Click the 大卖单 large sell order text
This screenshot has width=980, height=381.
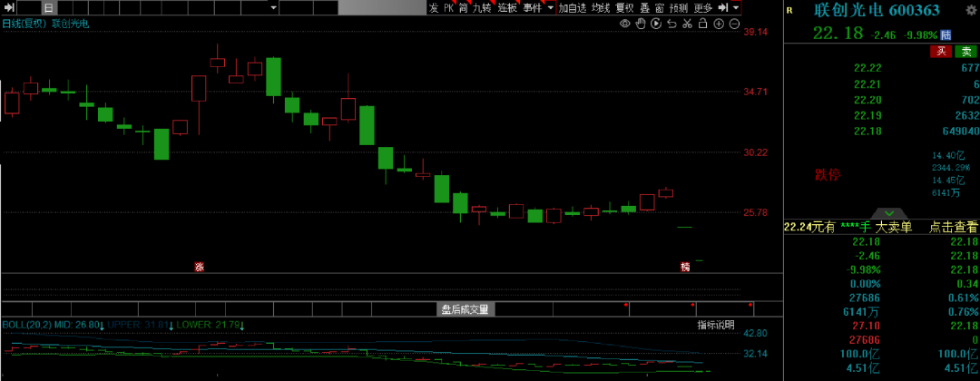[x=893, y=228]
